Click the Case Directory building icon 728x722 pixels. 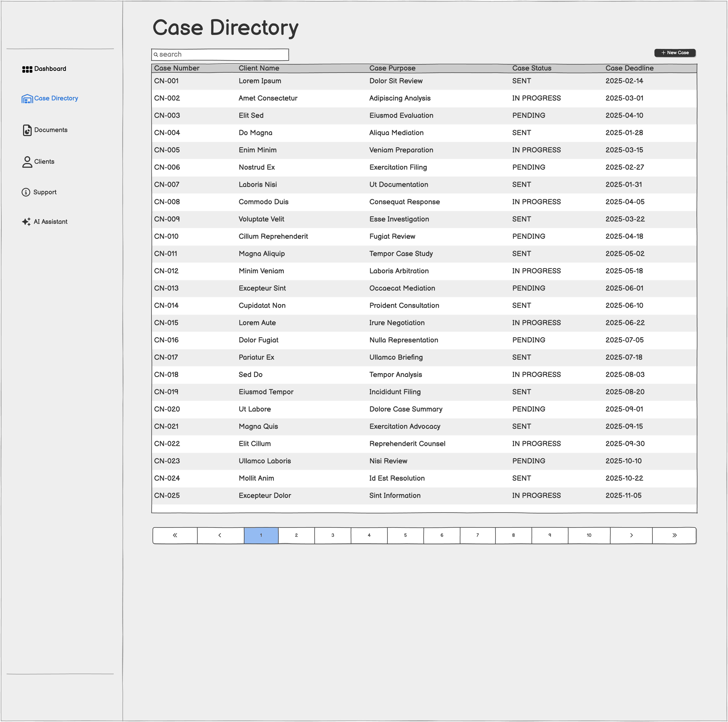(x=27, y=99)
